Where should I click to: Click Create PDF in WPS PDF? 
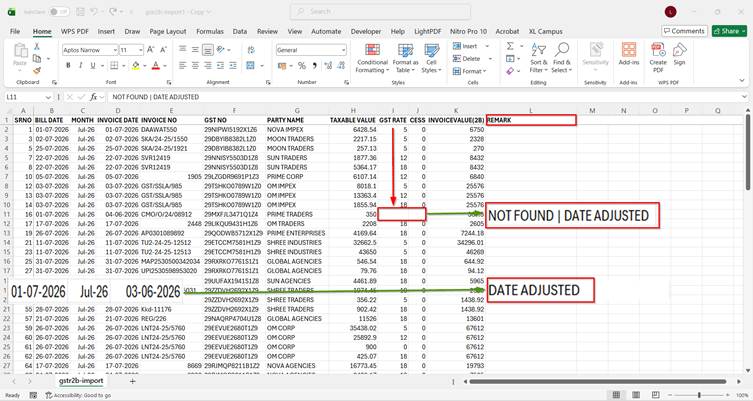(658, 57)
